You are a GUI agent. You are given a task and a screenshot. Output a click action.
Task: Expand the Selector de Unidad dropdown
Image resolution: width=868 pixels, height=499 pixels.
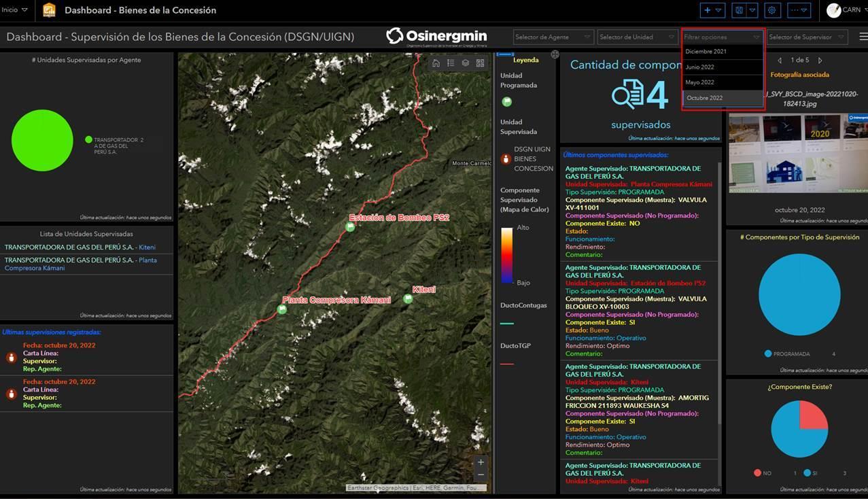pyautogui.click(x=637, y=37)
